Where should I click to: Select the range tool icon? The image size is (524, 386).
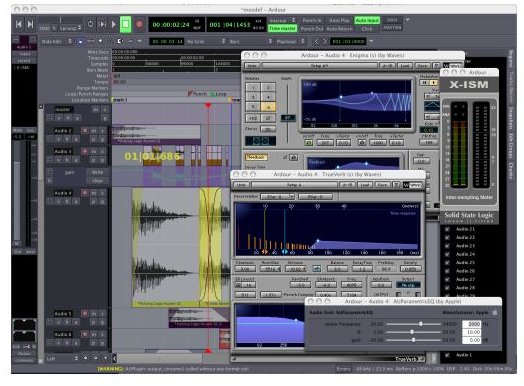(91, 41)
